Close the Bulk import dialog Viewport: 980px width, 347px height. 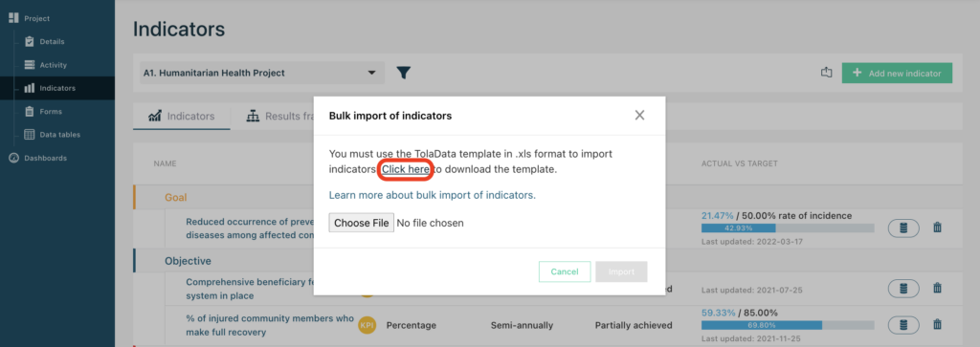639,116
